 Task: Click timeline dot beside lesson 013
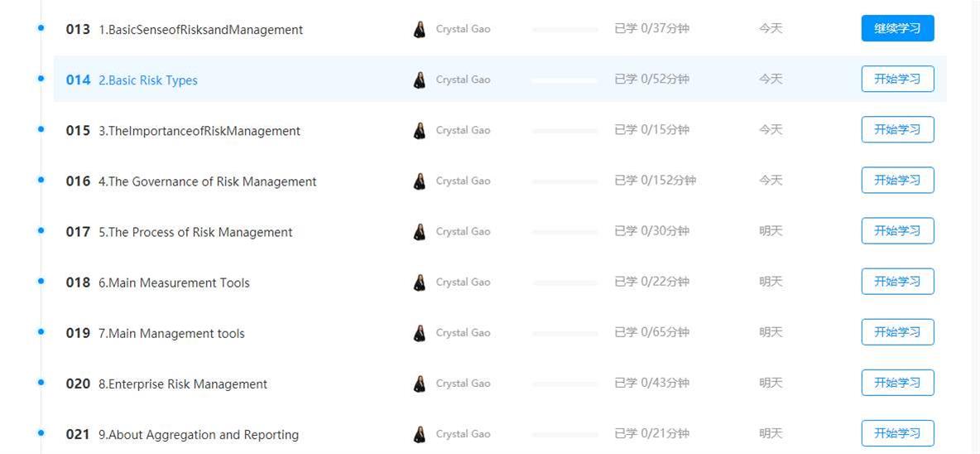pos(41,27)
